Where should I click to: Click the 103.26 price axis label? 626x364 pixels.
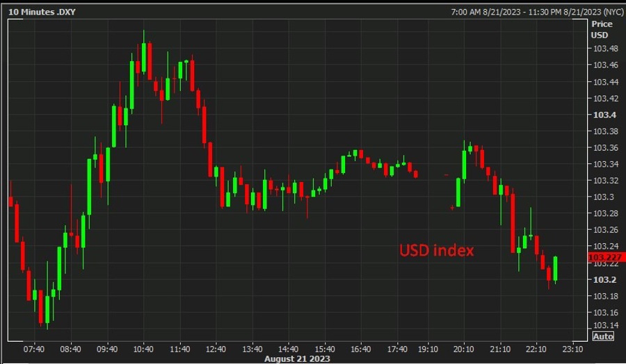[605, 230]
